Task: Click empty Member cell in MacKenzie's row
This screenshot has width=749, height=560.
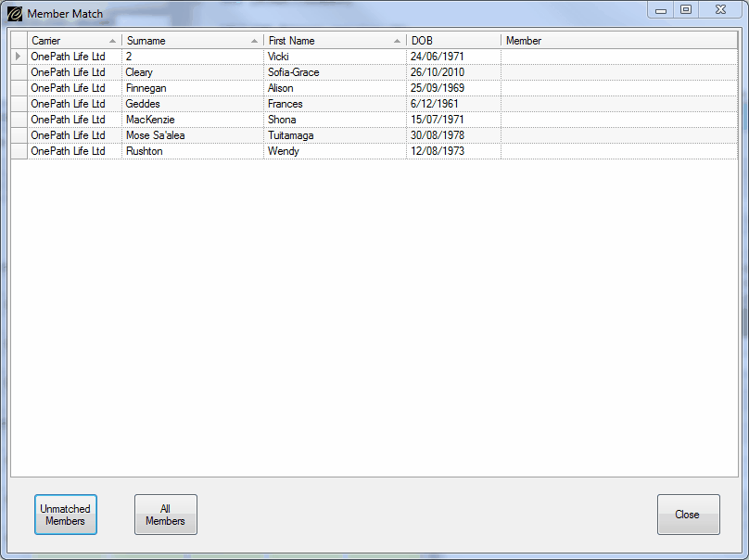Action: tap(619, 120)
